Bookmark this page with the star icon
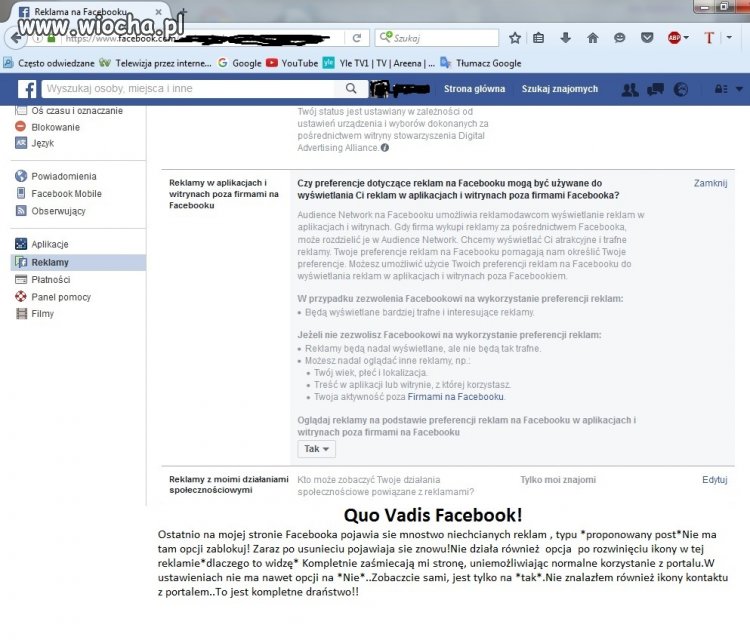 [x=515, y=38]
